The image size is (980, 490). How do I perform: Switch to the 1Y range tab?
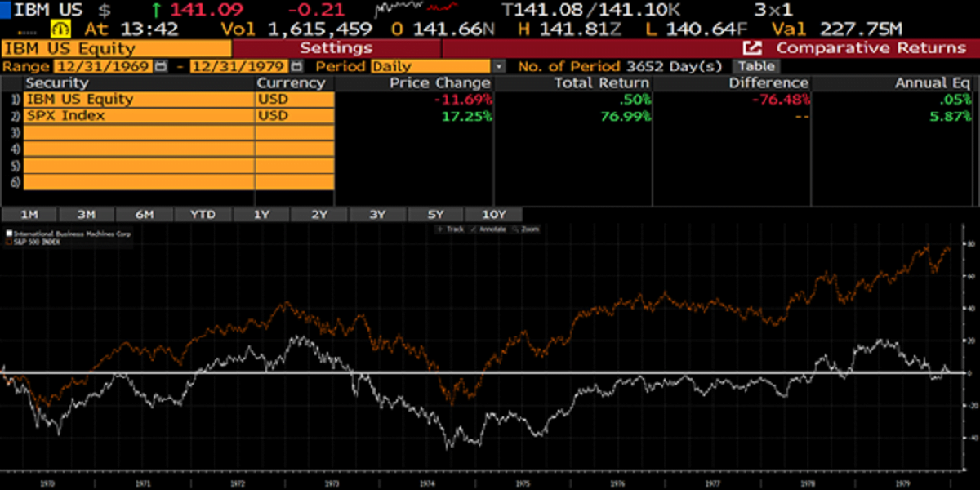coord(261,214)
